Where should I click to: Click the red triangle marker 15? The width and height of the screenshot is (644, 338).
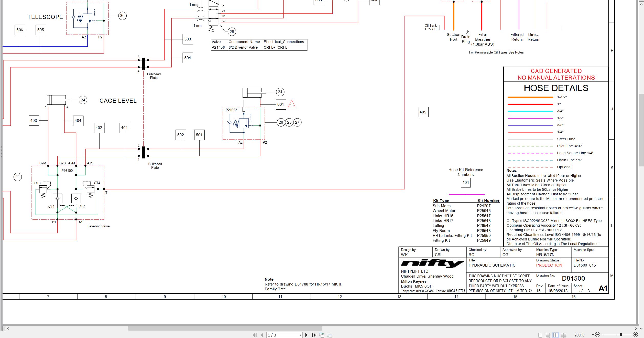click(292, 104)
